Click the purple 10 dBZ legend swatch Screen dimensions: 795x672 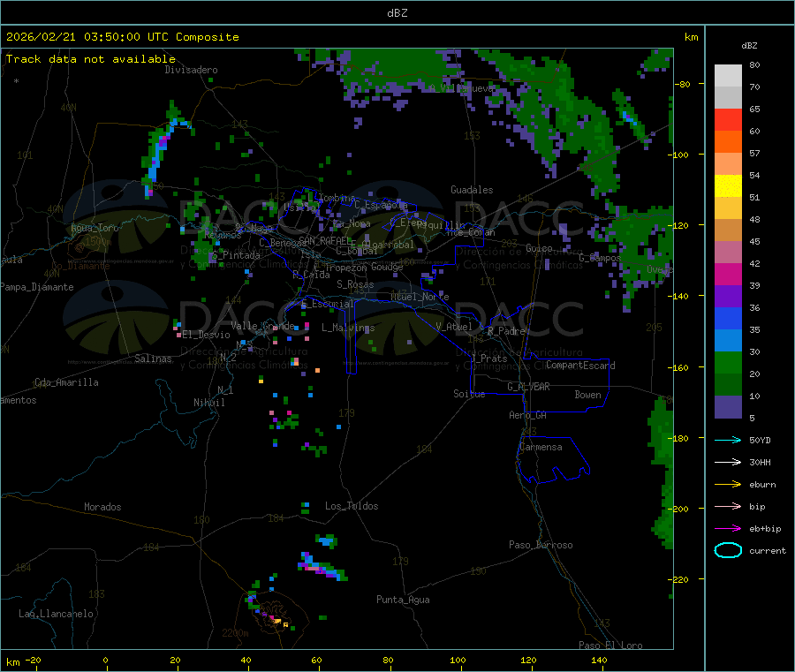[728, 407]
